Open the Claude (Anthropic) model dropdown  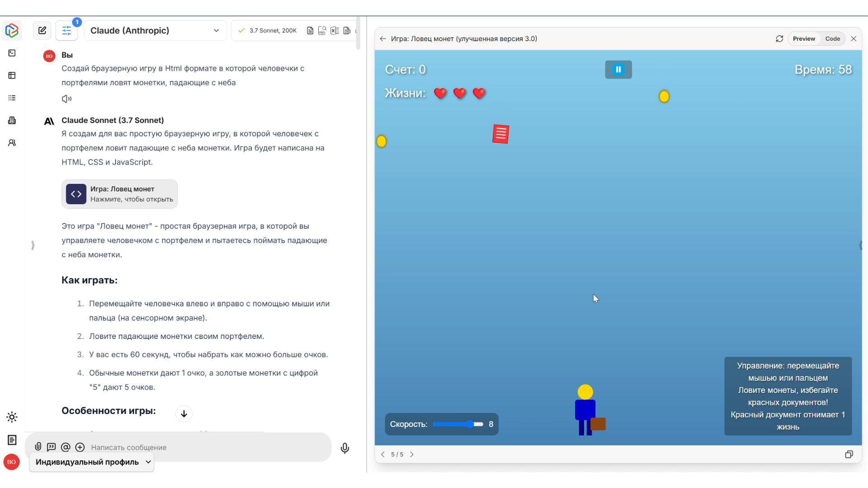coord(155,30)
